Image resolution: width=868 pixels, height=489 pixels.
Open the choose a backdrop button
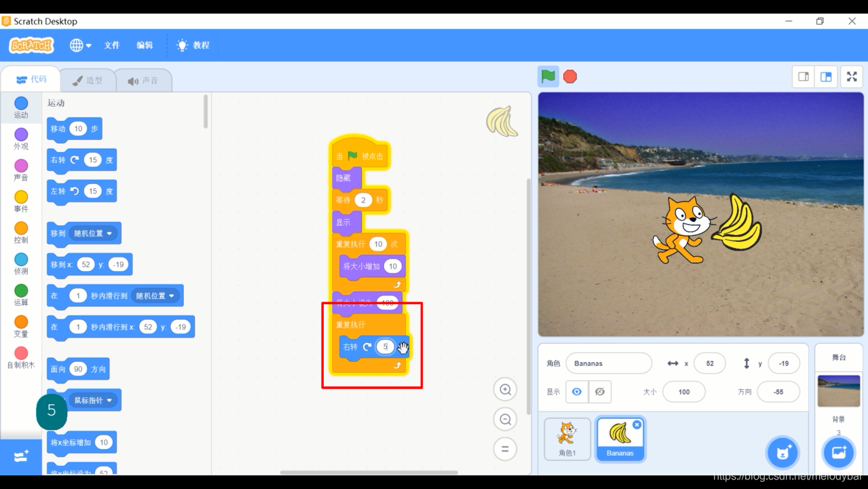[x=839, y=452]
